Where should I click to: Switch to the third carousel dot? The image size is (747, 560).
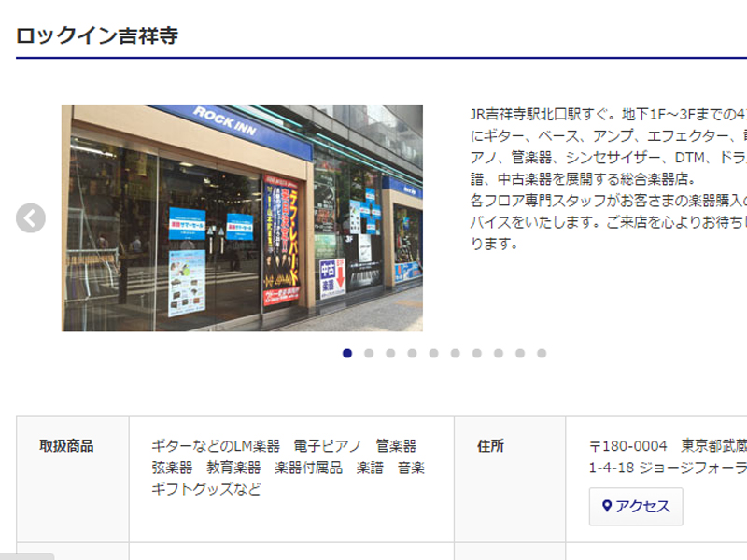point(390,353)
